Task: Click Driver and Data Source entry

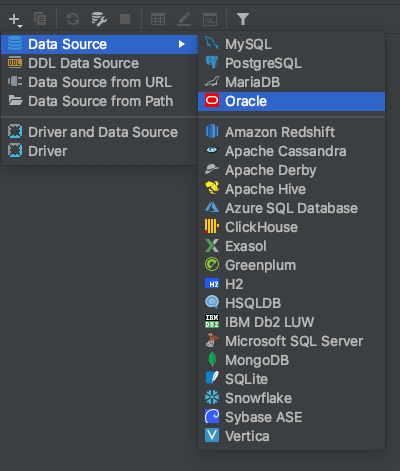Action: click(99, 132)
